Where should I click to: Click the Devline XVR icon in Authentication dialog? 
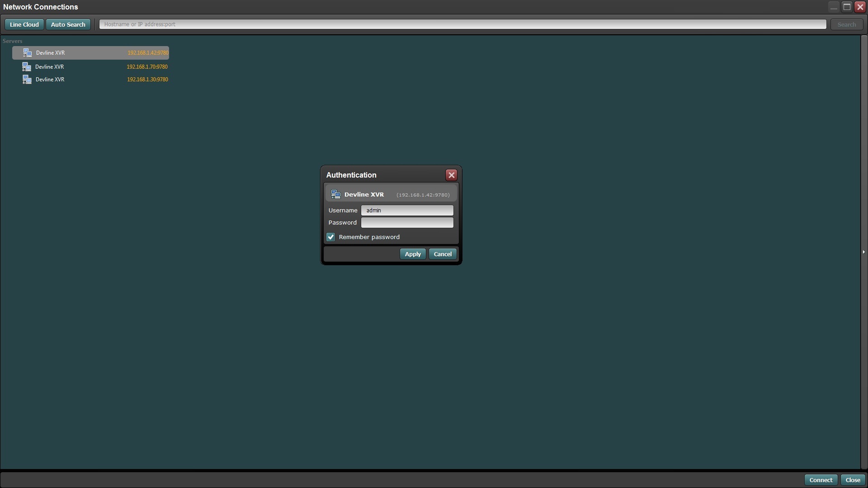[x=336, y=195]
